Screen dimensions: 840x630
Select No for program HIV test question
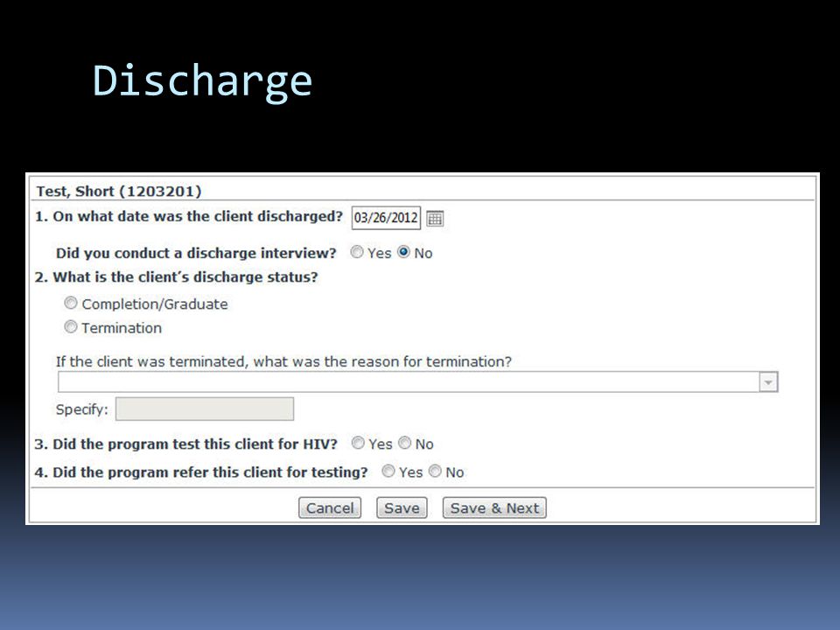point(404,443)
